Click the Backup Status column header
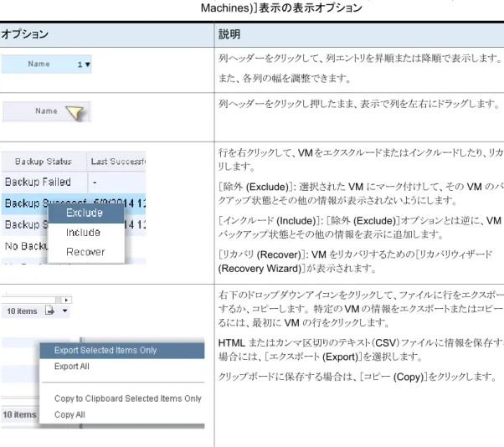 [x=44, y=162]
